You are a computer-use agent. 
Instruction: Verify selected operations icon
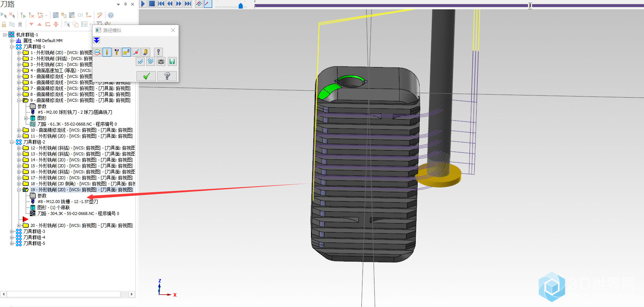pos(64,15)
